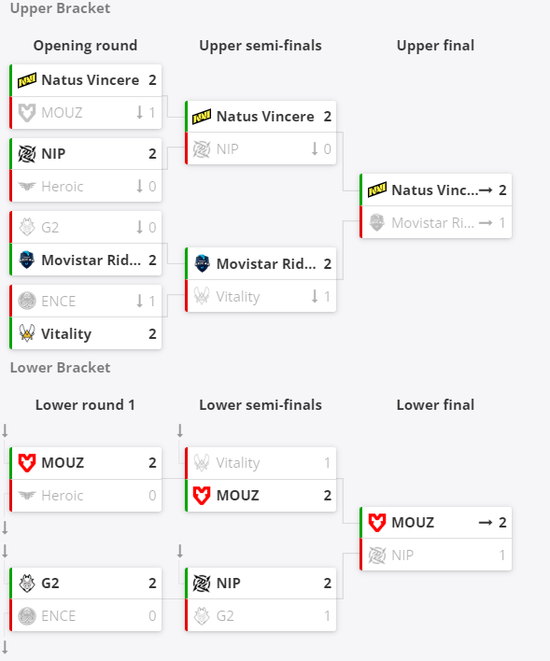
Task: Click the Natus Vincere logo in the opening round
Action: (x=27, y=80)
